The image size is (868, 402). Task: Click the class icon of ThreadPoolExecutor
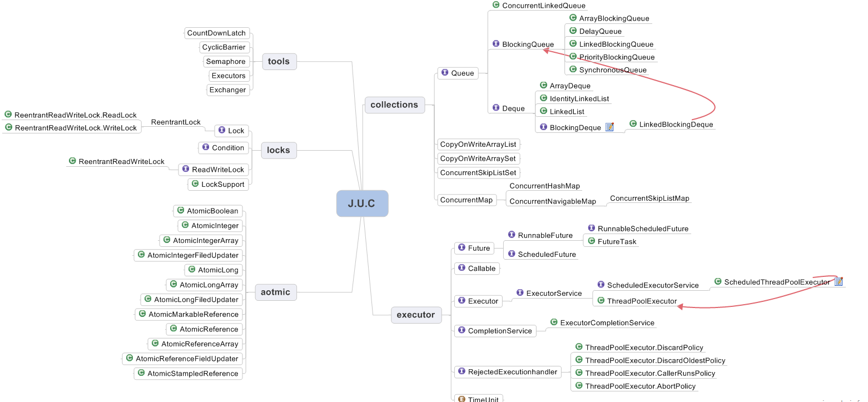point(601,300)
